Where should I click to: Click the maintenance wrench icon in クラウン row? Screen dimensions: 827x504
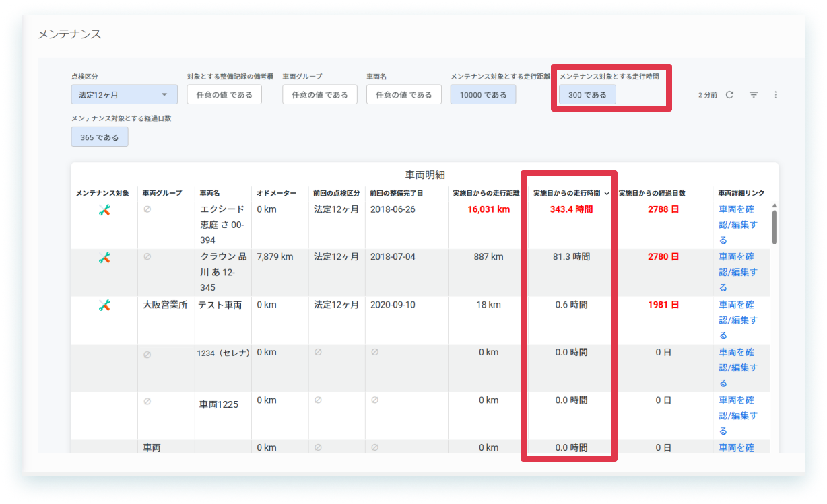pos(104,257)
